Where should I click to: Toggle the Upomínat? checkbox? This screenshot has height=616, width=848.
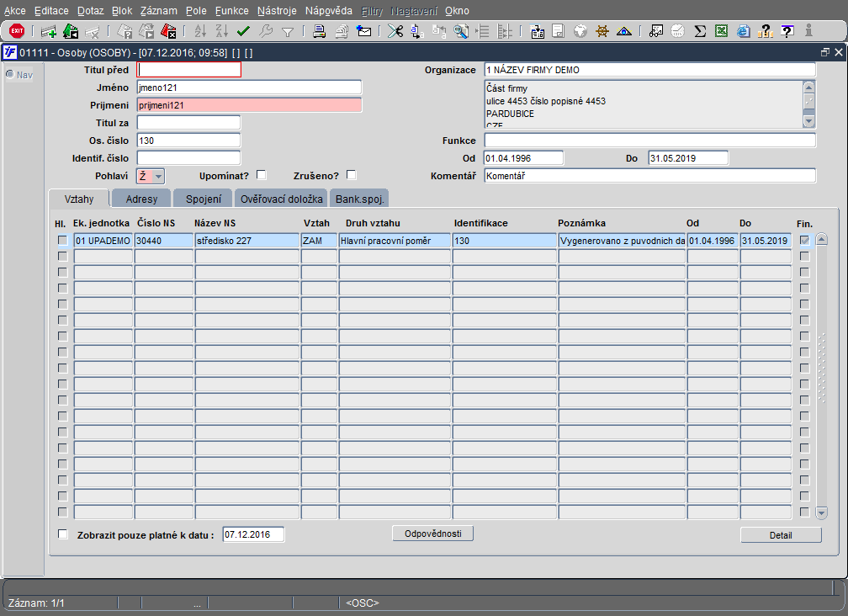[261, 175]
